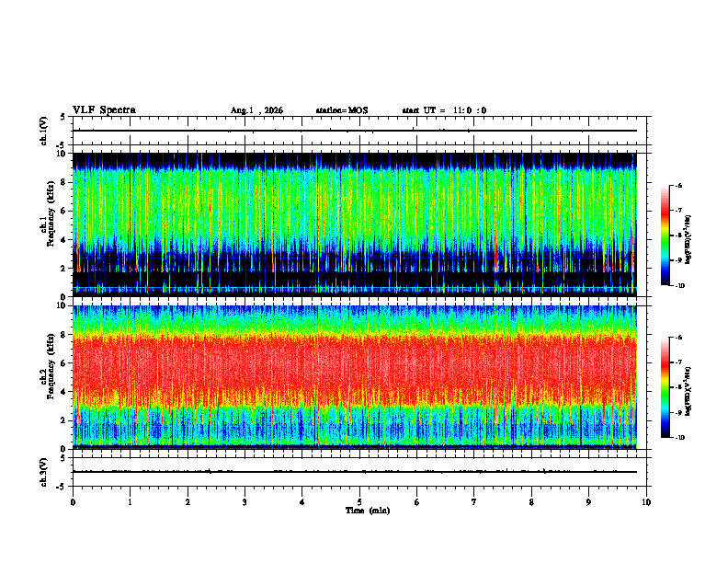Click the 2 minute tick on time axis
Screen dimensions: 728x563
188,502
